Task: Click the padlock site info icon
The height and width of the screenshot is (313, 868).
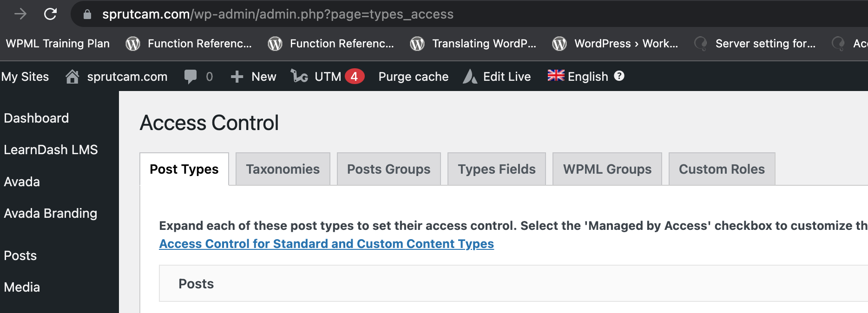Action: pyautogui.click(x=87, y=14)
